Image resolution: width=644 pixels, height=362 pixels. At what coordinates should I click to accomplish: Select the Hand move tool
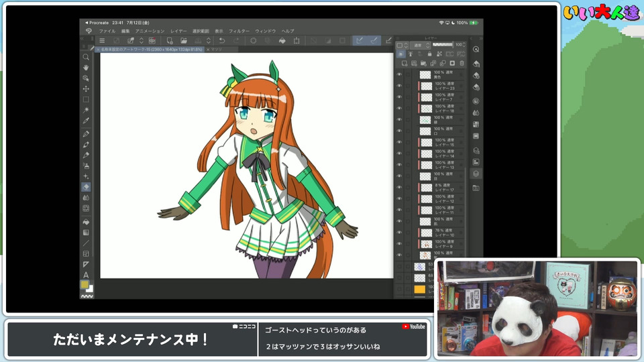pyautogui.click(x=86, y=68)
